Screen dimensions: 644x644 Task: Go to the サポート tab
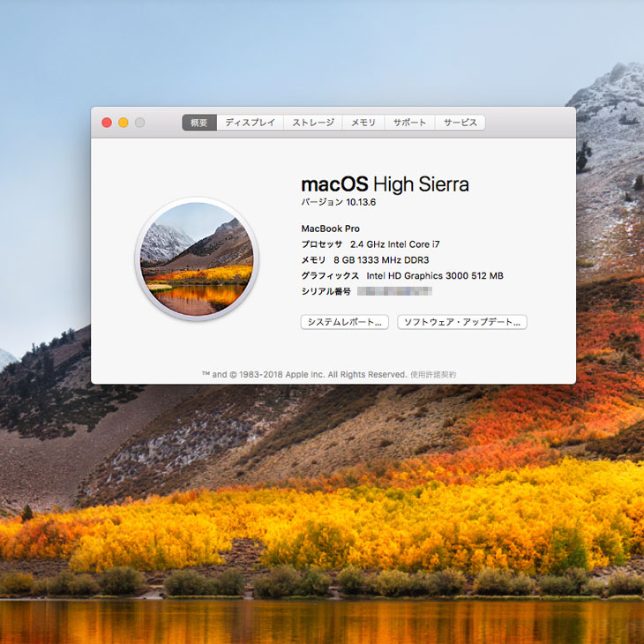409,123
